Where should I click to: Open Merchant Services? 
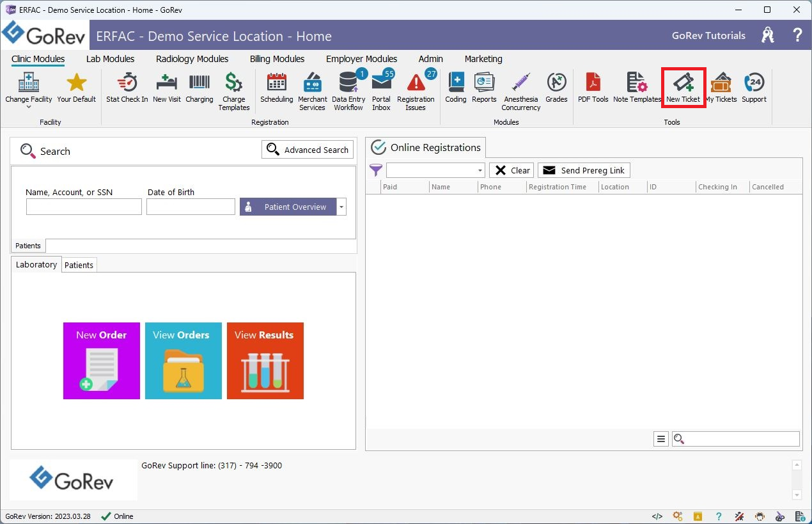click(x=312, y=91)
